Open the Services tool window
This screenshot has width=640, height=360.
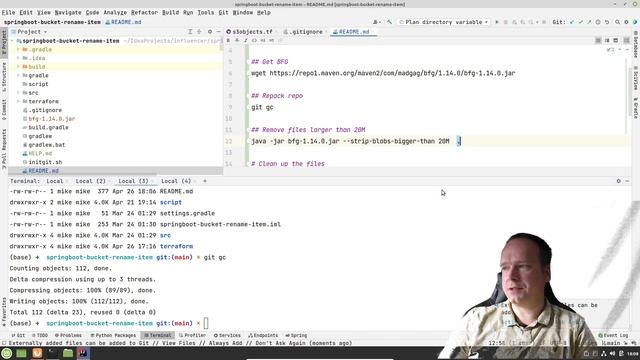click(227, 336)
